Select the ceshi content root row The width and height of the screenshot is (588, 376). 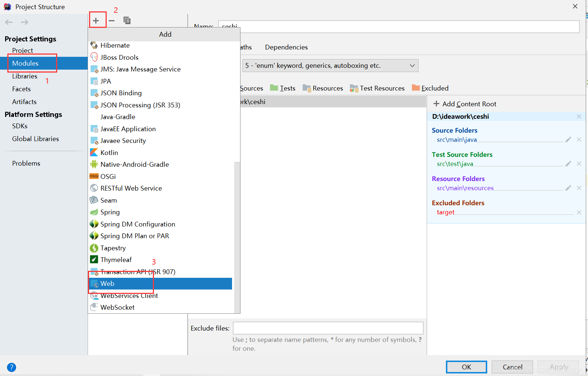333,102
